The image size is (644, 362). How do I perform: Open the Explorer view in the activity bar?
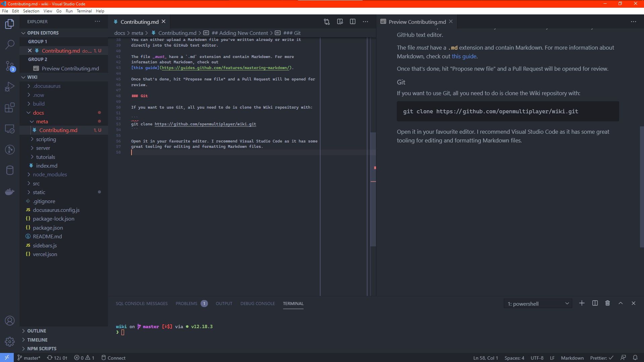pos(10,24)
